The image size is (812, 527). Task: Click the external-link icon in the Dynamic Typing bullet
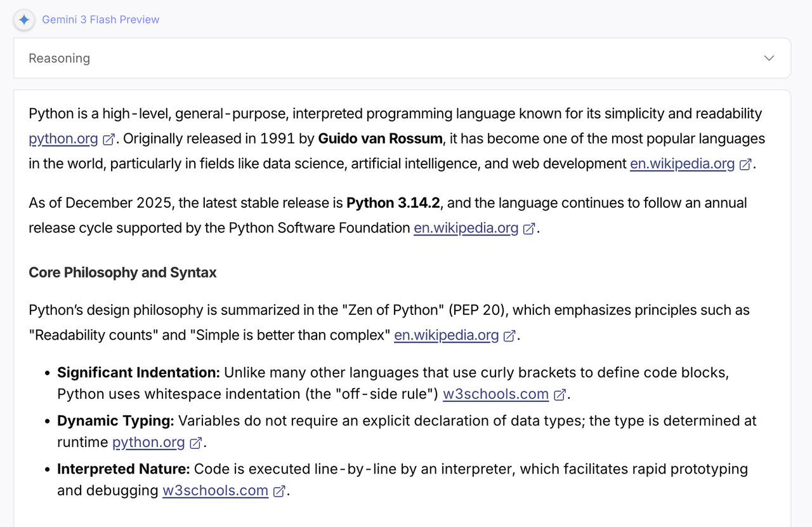pyautogui.click(x=196, y=443)
